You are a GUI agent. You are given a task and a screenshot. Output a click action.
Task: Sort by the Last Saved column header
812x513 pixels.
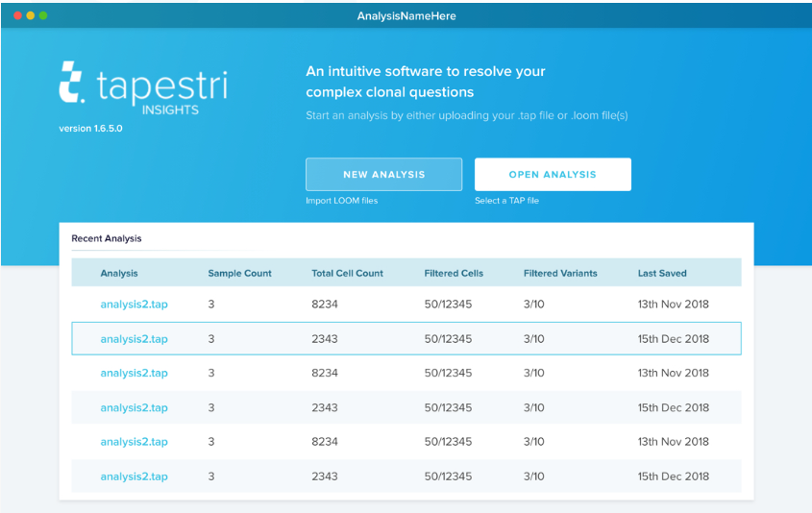click(662, 274)
